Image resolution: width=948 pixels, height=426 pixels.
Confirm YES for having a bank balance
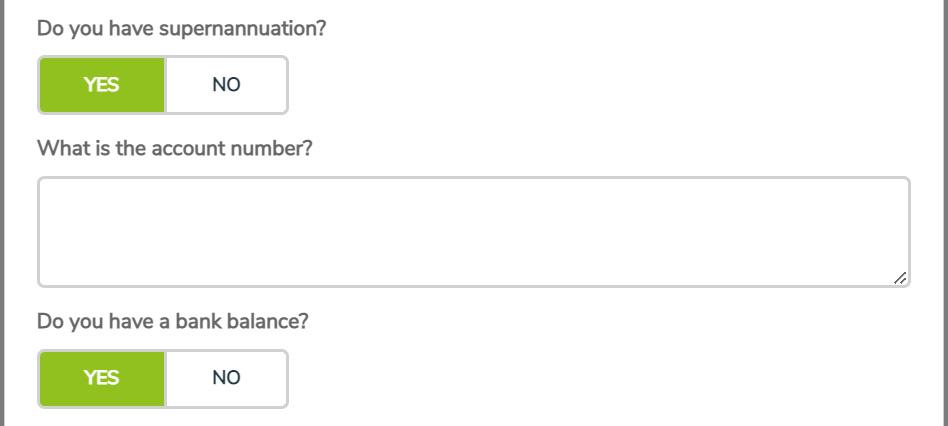click(x=102, y=378)
